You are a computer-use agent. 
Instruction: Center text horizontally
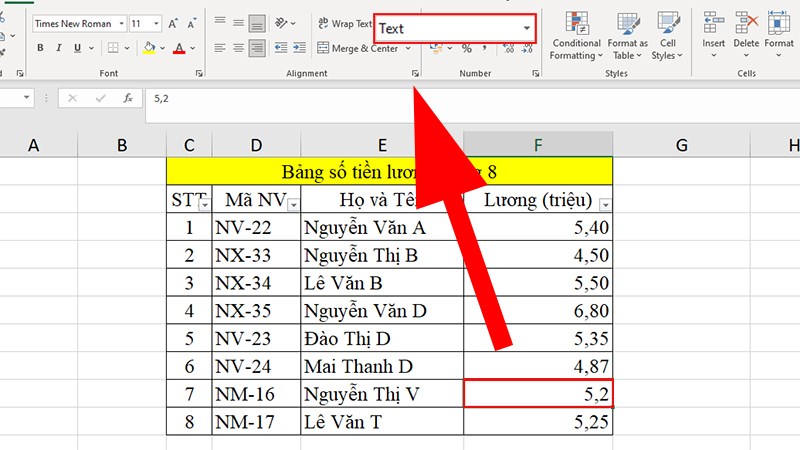[238, 48]
